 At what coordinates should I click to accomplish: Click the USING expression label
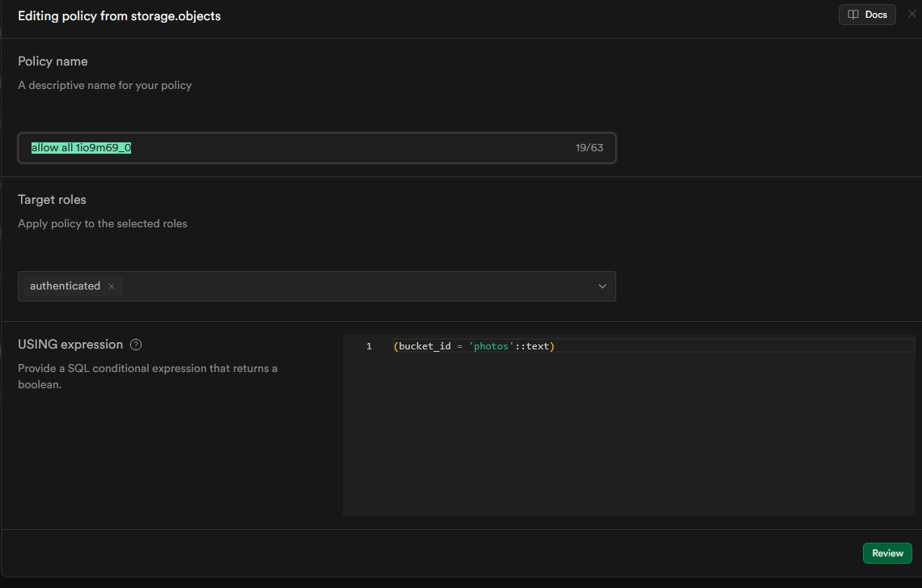[x=70, y=345]
